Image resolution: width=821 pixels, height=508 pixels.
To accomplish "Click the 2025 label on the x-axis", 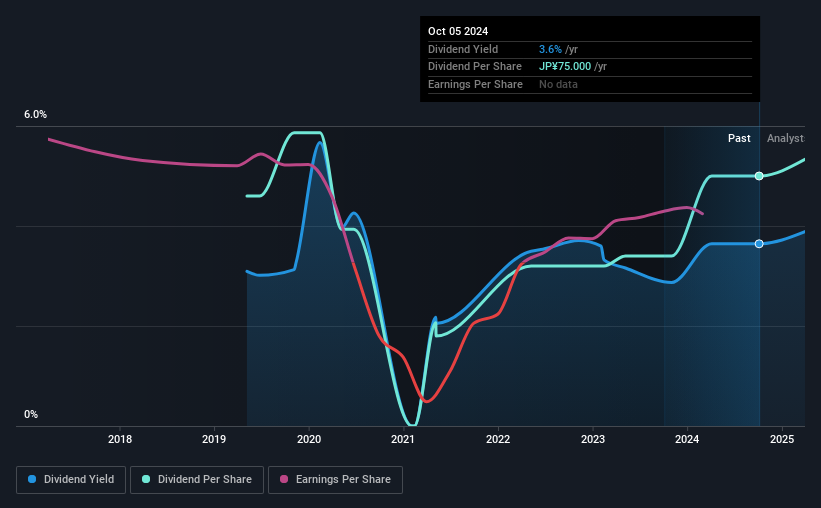I will (x=782, y=439).
